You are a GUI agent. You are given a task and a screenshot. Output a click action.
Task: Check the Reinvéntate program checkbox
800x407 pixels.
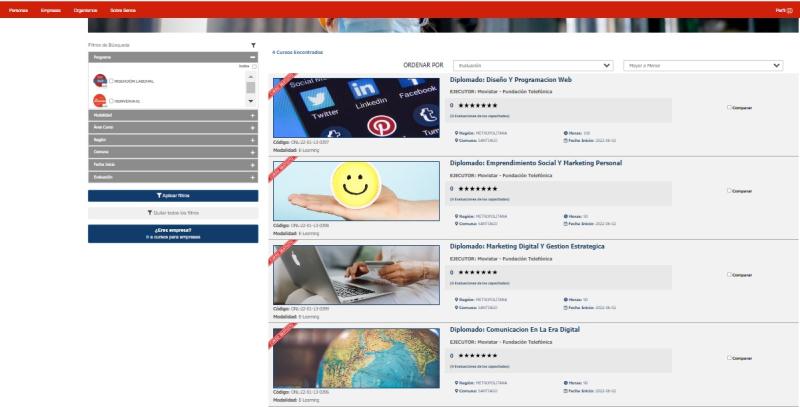pyautogui.click(x=112, y=101)
